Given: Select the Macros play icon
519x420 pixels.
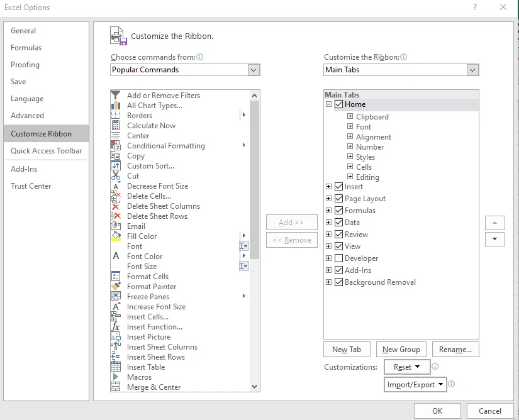Looking at the screenshot, I should [x=116, y=377].
